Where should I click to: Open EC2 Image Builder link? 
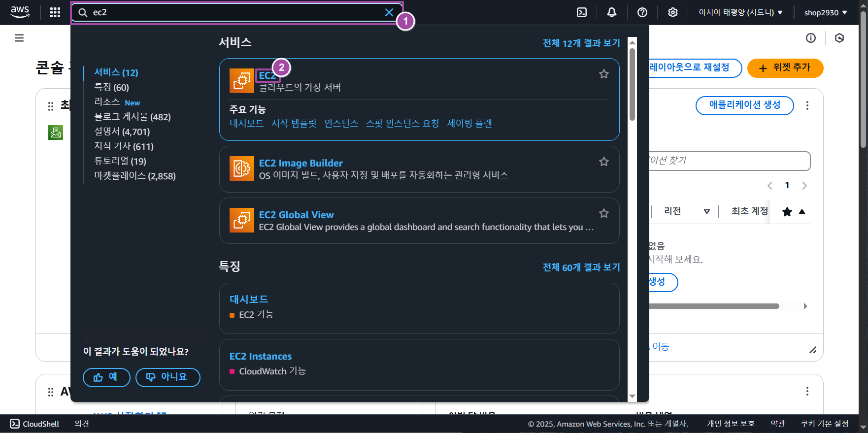pos(301,163)
